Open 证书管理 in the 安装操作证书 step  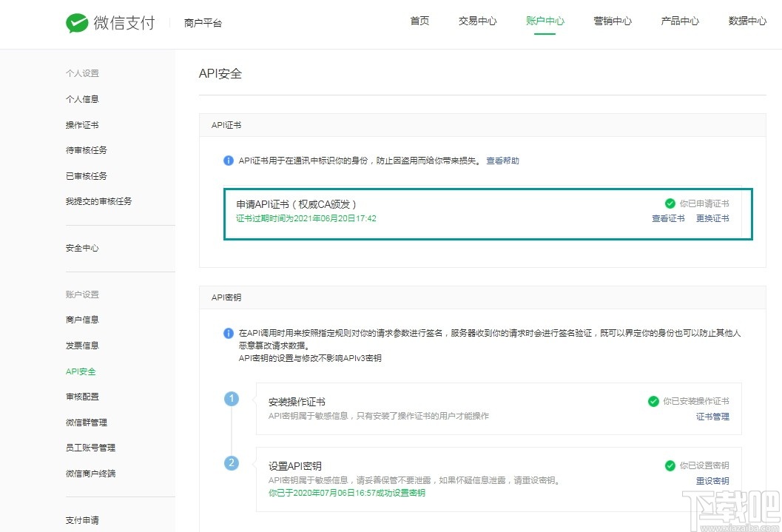coord(712,417)
